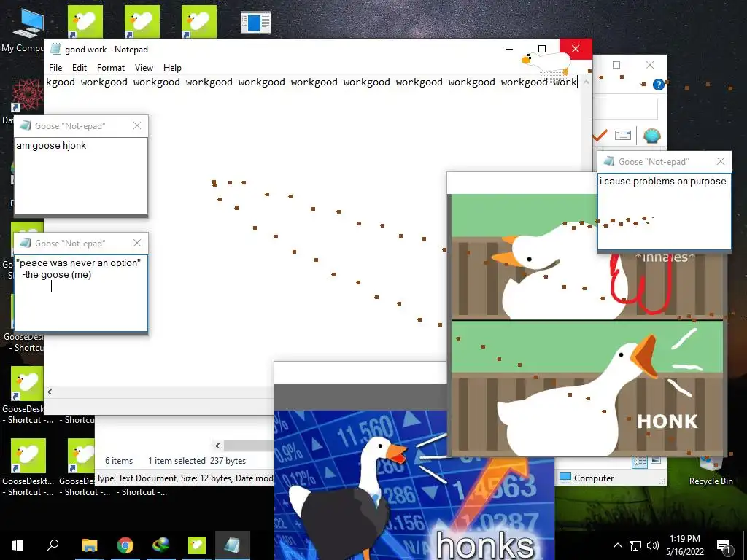This screenshot has height=560, width=747.
Task: Open the globe download manager taskbar icon
Action: coord(161,545)
